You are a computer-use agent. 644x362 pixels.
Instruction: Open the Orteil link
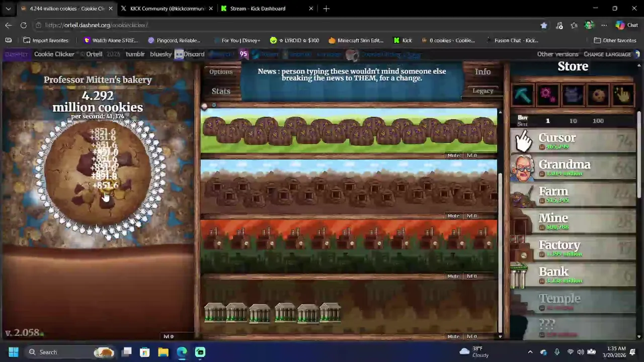coord(94,54)
